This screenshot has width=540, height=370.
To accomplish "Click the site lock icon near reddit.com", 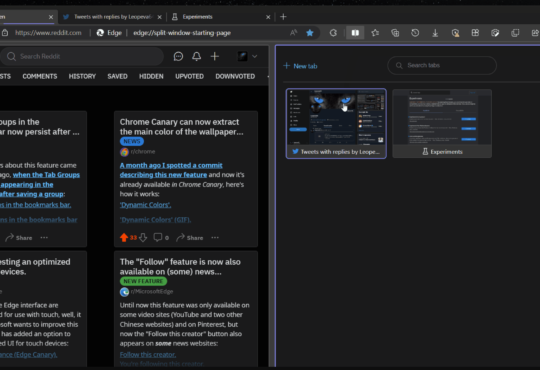I will 5,33.
